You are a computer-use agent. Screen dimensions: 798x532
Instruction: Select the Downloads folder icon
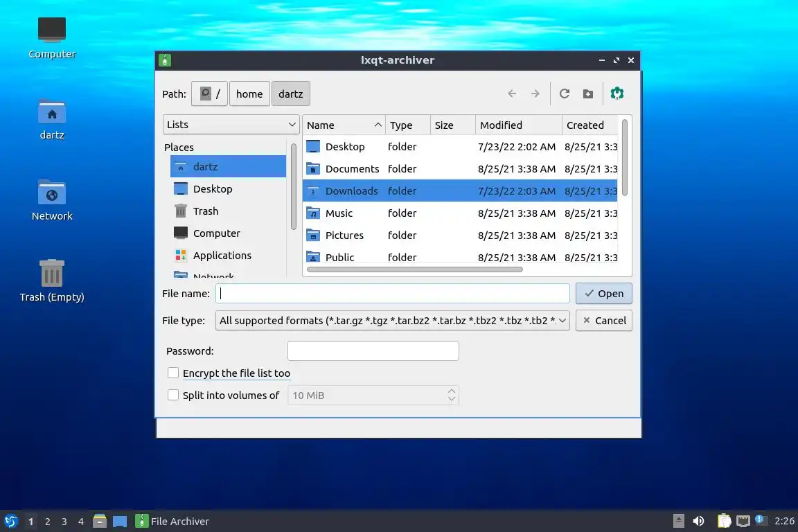[313, 191]
